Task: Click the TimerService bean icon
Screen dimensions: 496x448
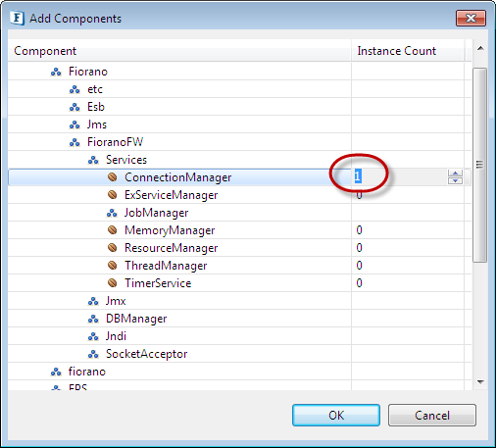Action: click(x=112, y=283)
